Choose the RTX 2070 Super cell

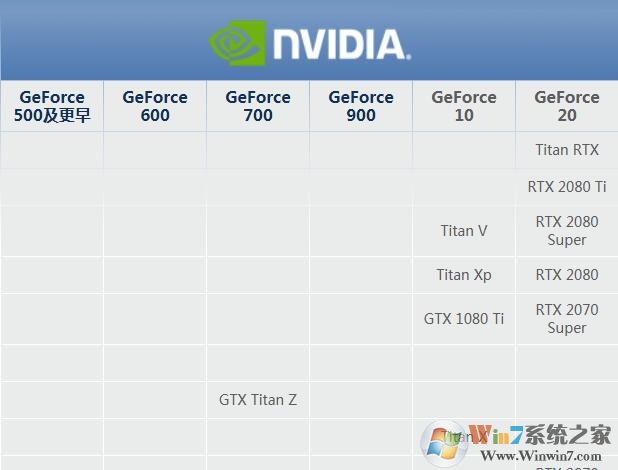coord(567,319)
